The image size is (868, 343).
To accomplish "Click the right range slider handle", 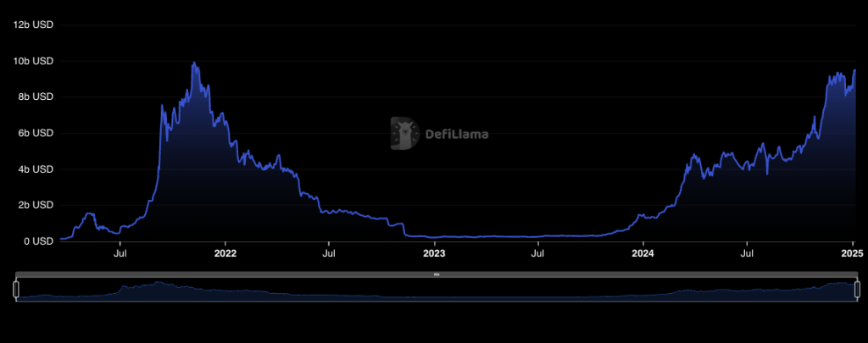I will pyautogui.click(x=857, y=289).
